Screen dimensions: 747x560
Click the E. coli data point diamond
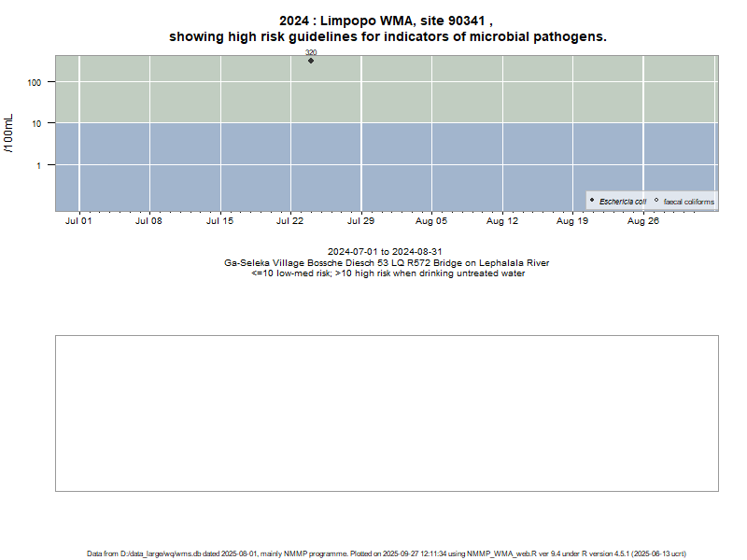[x=311, y=61]
